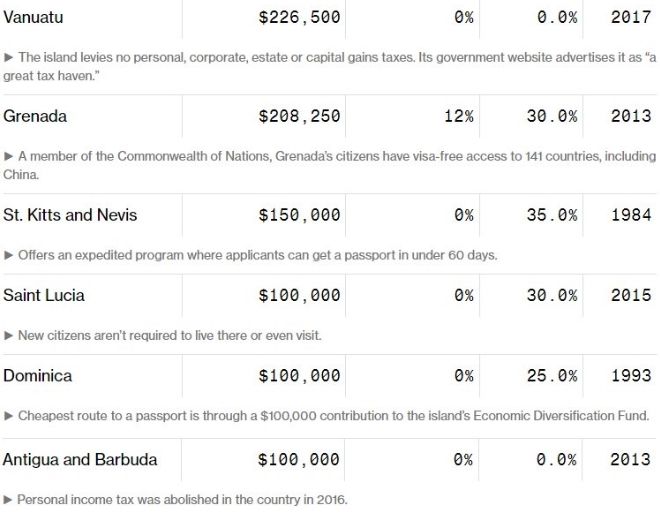Screen dimensions: 660x517
Task: Click the triangle before St. Kitts passport note
Action: point(9,255)
